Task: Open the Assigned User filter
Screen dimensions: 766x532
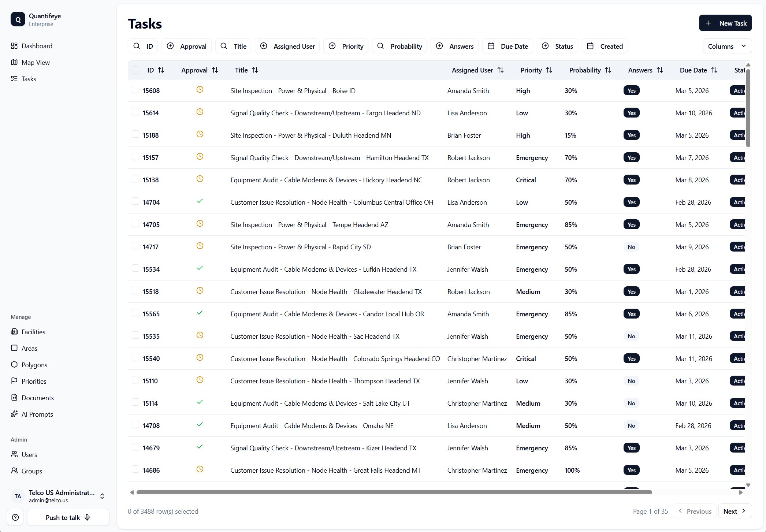Action: 287,46
